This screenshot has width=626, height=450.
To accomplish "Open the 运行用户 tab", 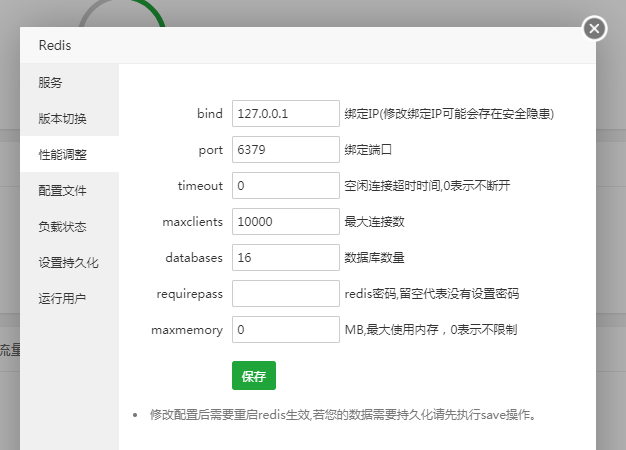I will click(x=69, y=298).
